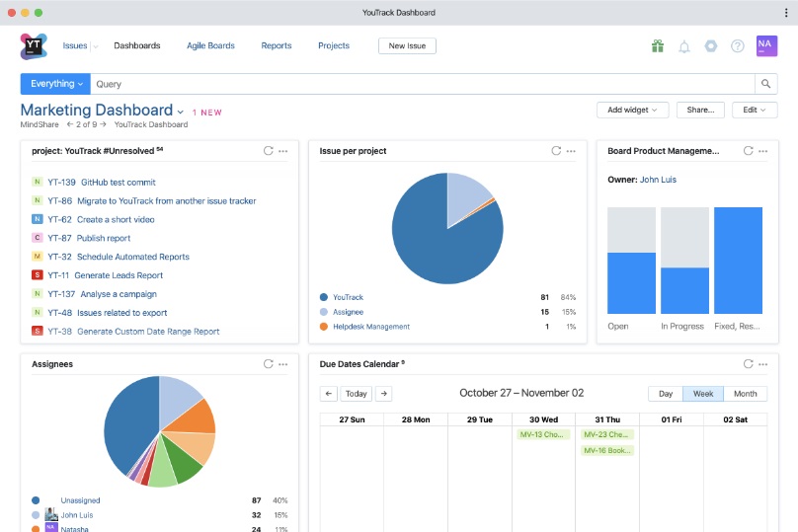Image resolution: width=798 pixels, height=532 pixels.
Task: Switch calendar to Month view
Action: (x=745, y=394)
